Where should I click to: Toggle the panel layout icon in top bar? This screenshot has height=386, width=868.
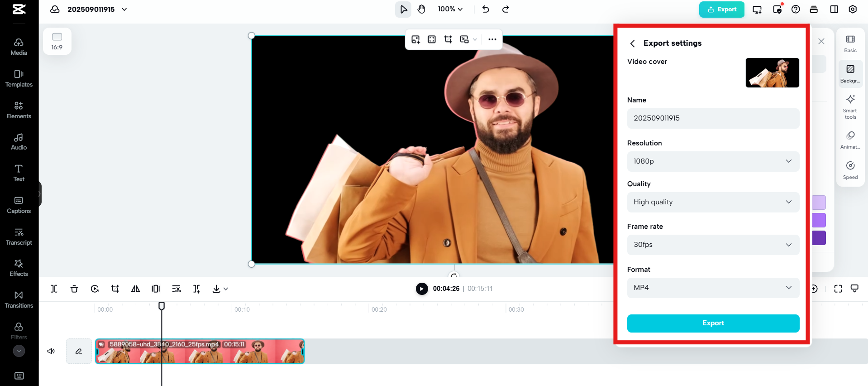[834, 9]
